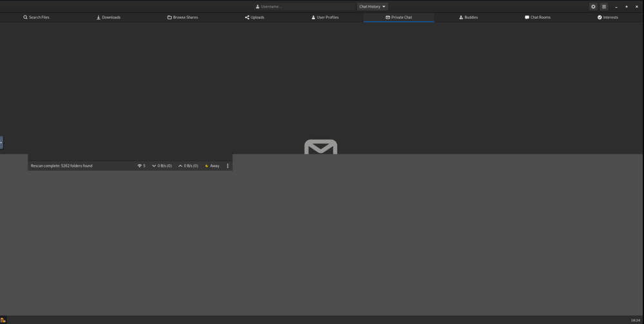Open the hamburger main menu
The image size is (644, 324).
tap(604, 6)
